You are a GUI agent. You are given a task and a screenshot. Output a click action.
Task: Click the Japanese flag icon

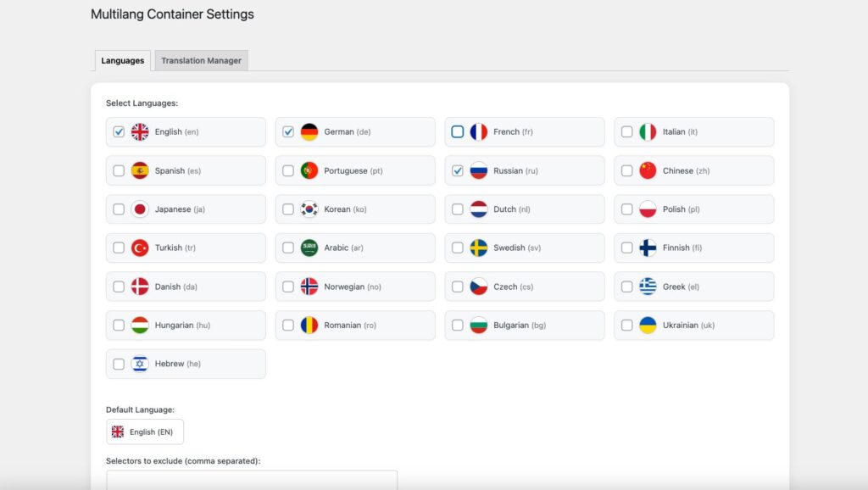(x=140, y=209)
